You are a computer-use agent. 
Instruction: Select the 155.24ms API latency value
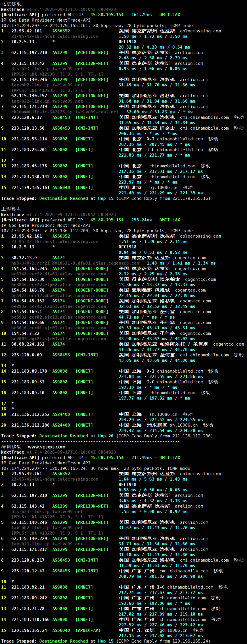pyautogui.click(x=141, y=220)
